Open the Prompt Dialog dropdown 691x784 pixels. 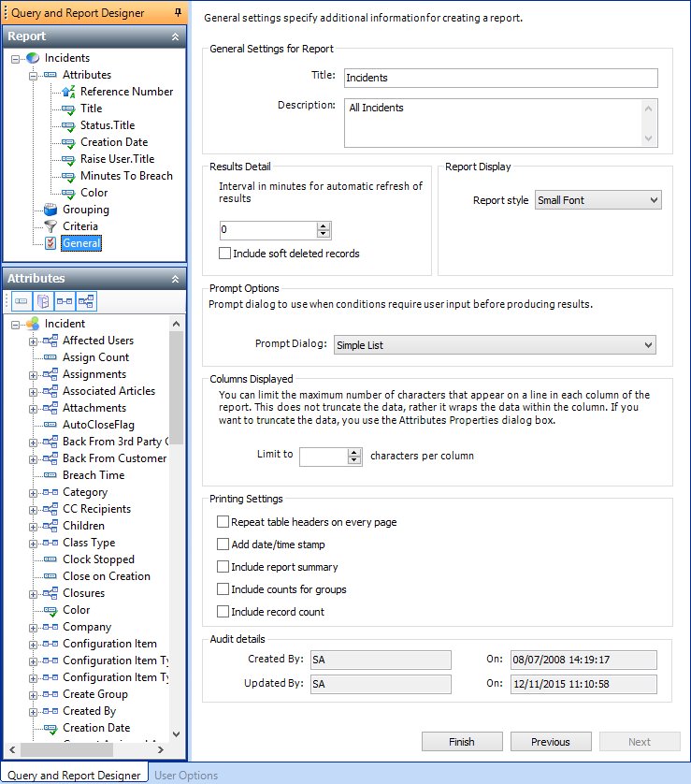(x=495, y=345)
